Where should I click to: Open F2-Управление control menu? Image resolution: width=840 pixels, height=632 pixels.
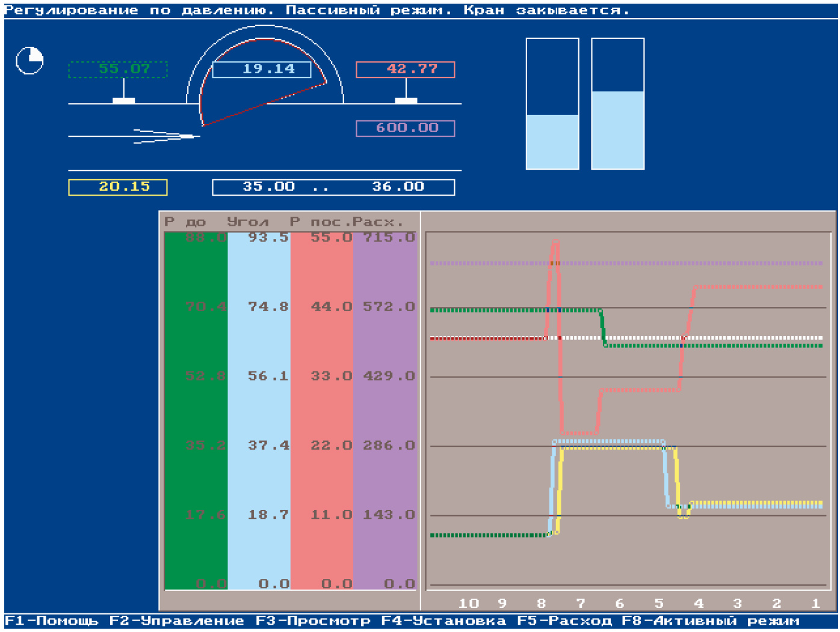(177, 621)
